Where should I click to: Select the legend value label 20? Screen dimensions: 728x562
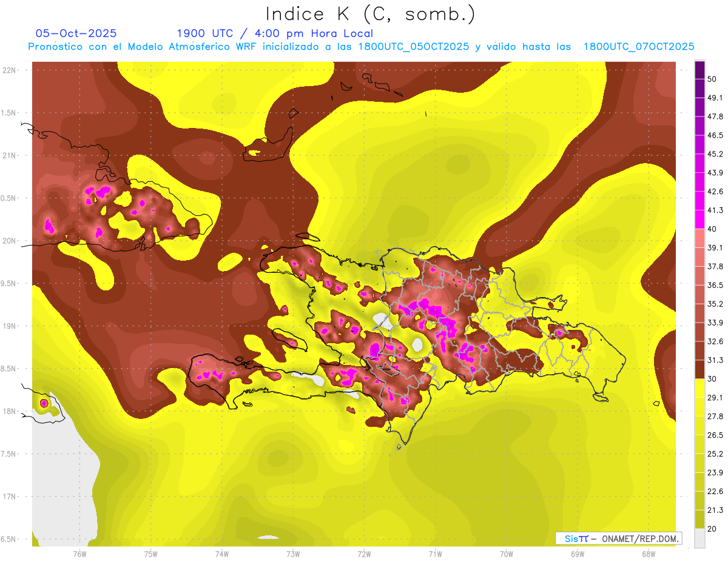712,529
